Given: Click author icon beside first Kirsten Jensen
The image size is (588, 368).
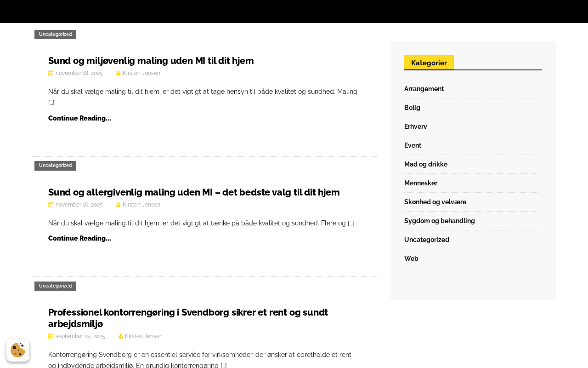Looking at the screenshot, I should click(118, 73).
